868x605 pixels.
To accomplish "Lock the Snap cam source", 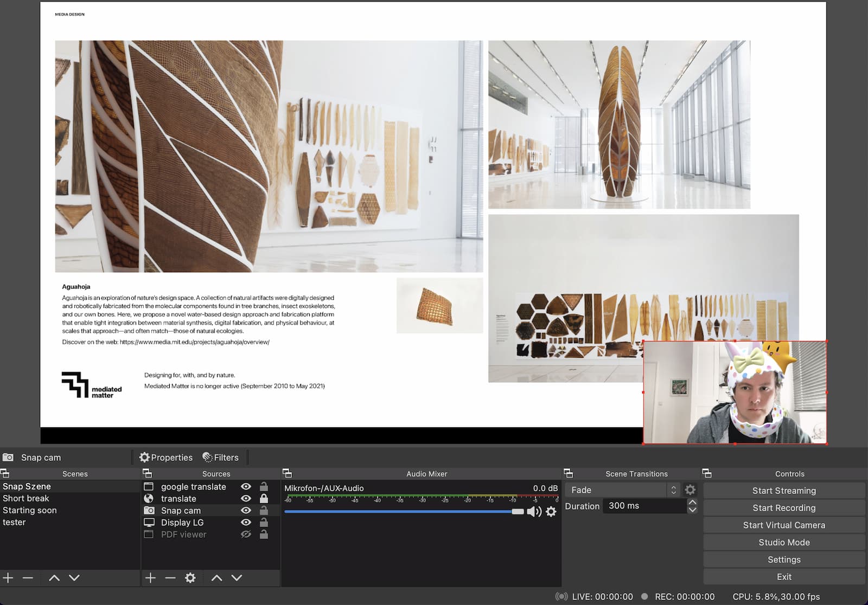I will click(x=264, y=510).
